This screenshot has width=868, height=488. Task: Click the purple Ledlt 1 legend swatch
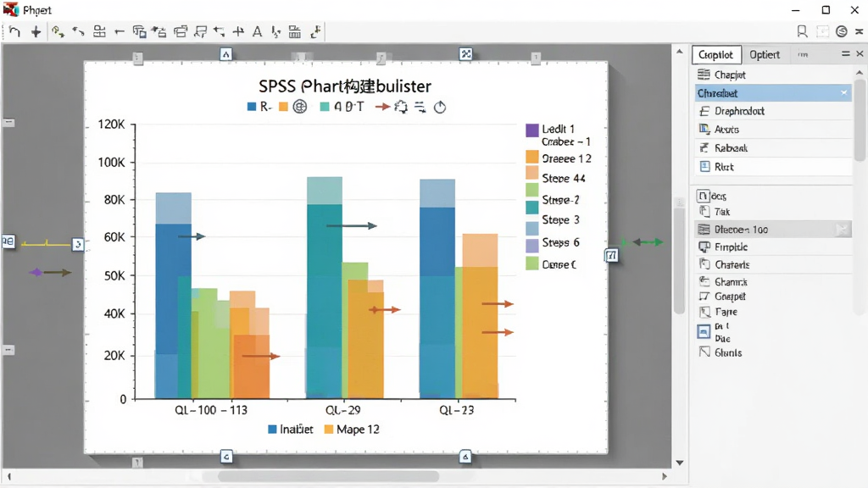tap(532, 130)
